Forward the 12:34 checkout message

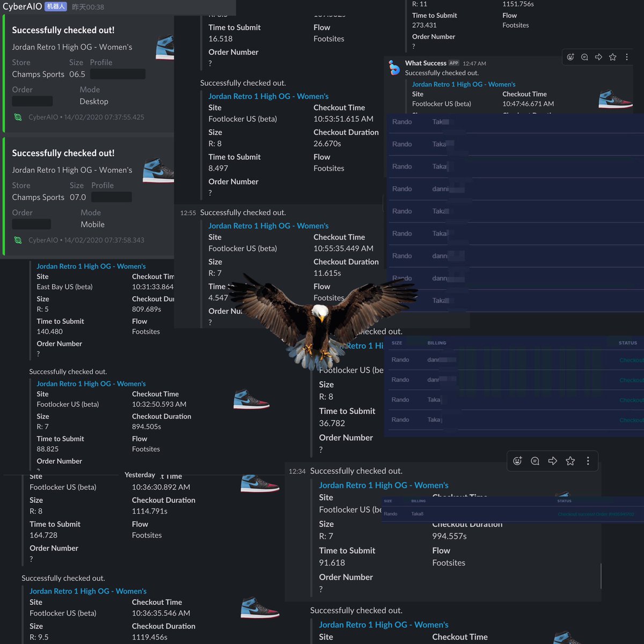point(553,461)
